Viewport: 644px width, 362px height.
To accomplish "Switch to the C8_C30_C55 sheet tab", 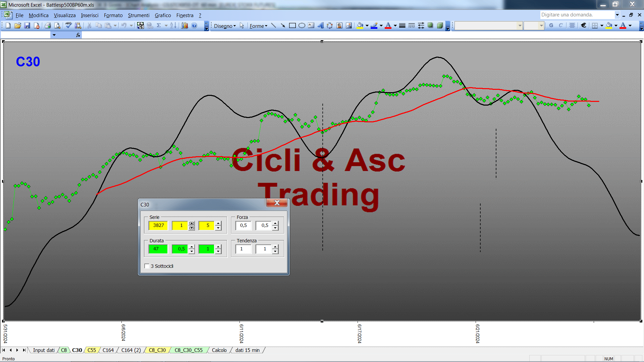I will coord(189,350).
